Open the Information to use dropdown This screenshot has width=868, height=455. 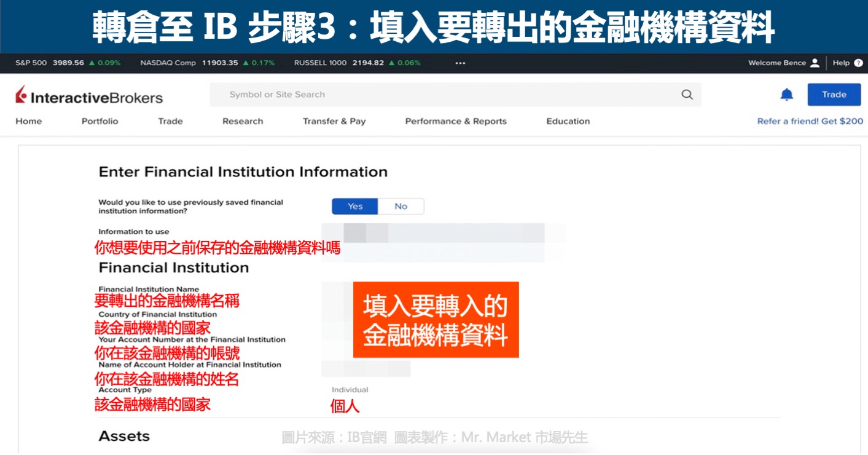(x=433, y=233)
